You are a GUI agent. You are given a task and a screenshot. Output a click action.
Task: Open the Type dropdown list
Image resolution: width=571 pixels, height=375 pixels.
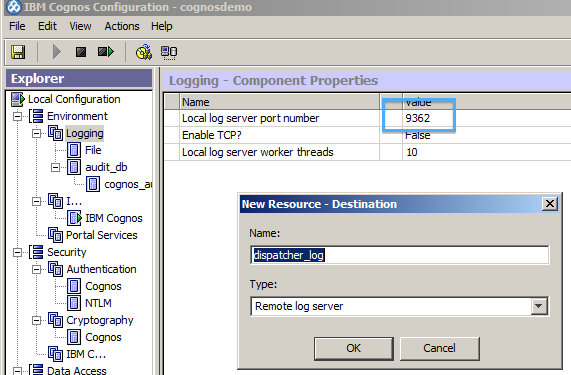pyautogui.click(x=539, y=306)
